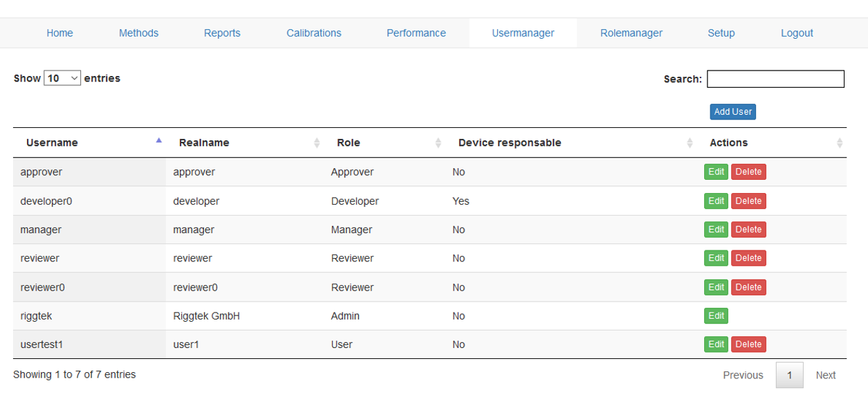Go to the Next page
The image size is (868, 397).
(x=825, y=376)
